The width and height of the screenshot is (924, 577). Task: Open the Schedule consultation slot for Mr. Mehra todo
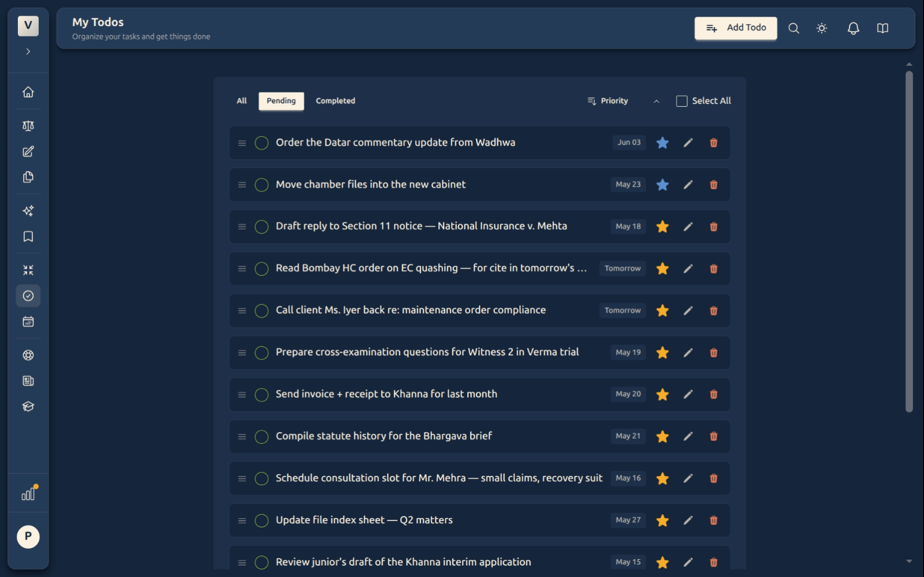click(x=439, y=478)
